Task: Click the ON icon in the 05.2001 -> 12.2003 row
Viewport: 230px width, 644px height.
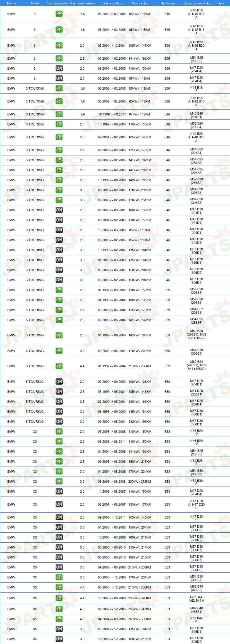Action: (59, 629)
